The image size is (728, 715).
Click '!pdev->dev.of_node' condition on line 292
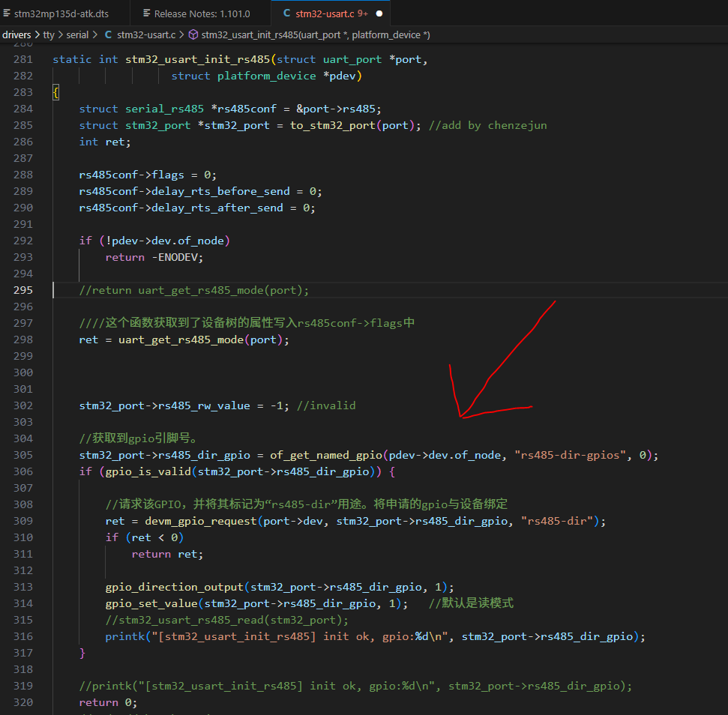(165, 241)
